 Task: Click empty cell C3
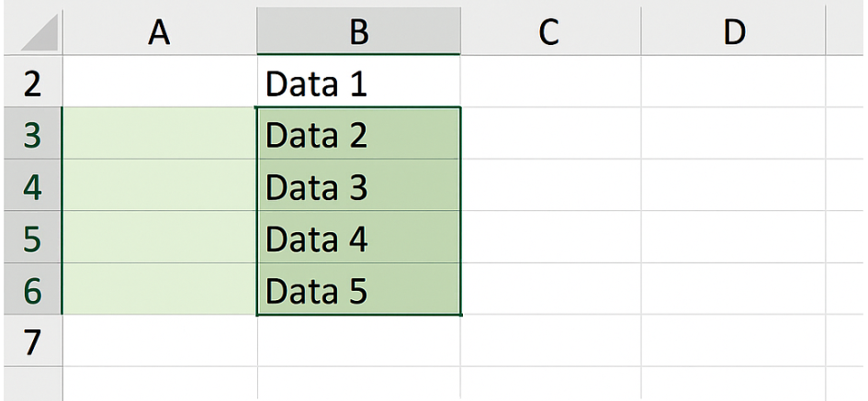pos(551,133)
